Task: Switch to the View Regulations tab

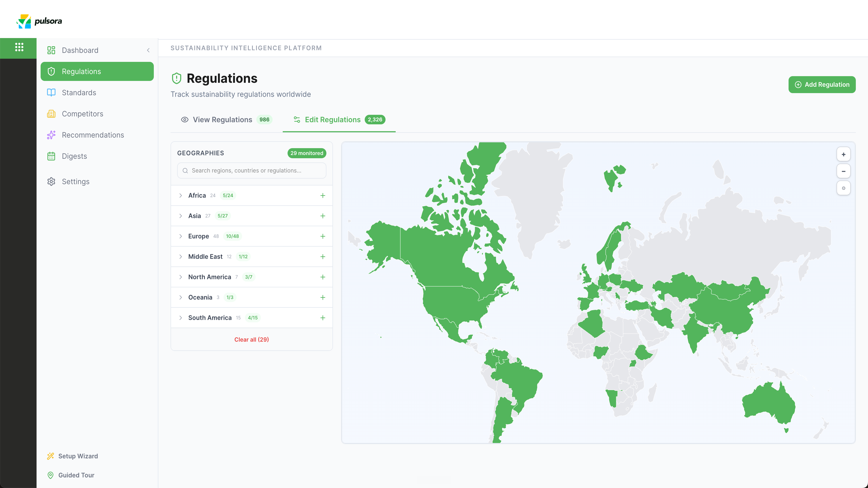Action: (x=226, y=119)
